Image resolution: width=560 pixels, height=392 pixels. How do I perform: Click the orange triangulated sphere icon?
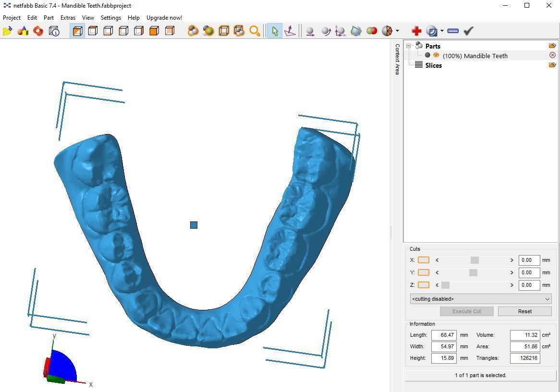(387, 31)
